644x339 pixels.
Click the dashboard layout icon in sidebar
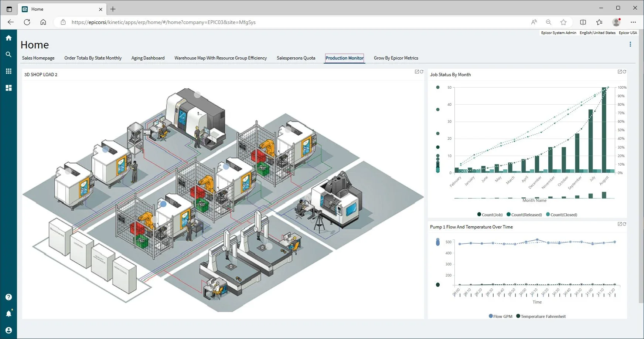[8, 88]
